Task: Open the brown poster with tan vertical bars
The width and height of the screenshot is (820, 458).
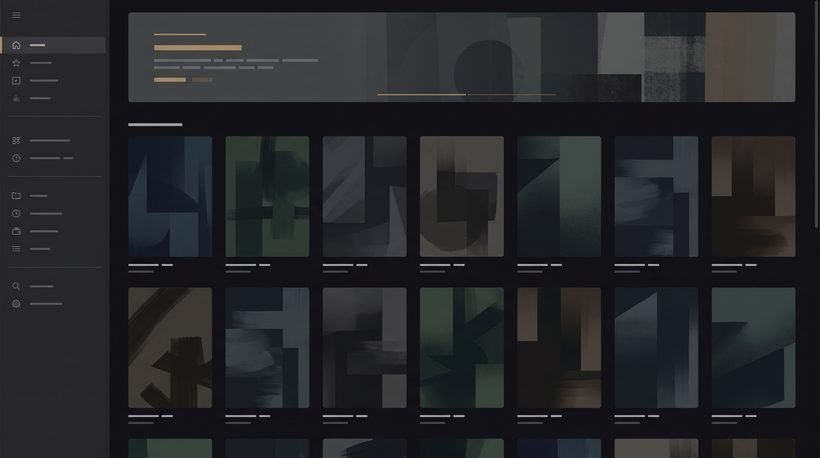Action: pos(559,348)
